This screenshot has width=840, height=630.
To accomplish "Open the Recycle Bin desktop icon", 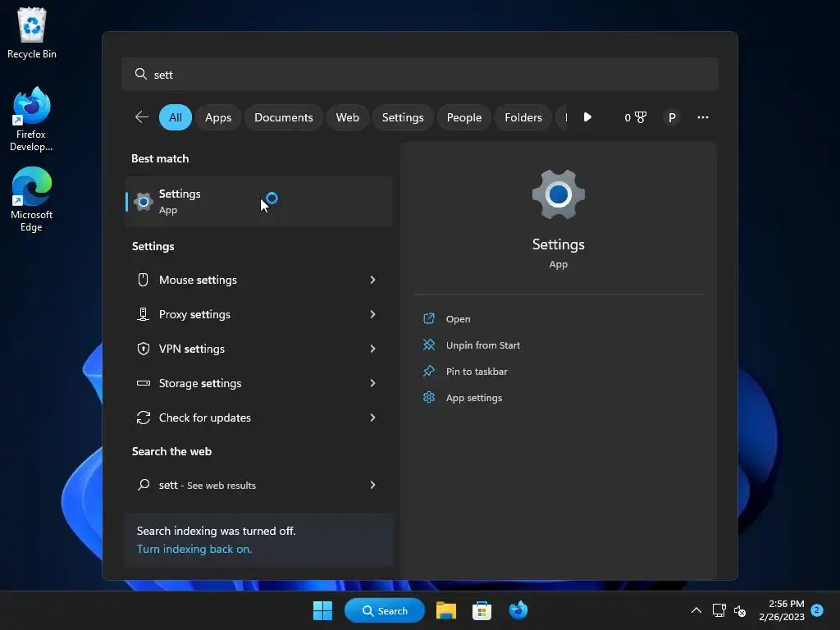I will 32,33.
